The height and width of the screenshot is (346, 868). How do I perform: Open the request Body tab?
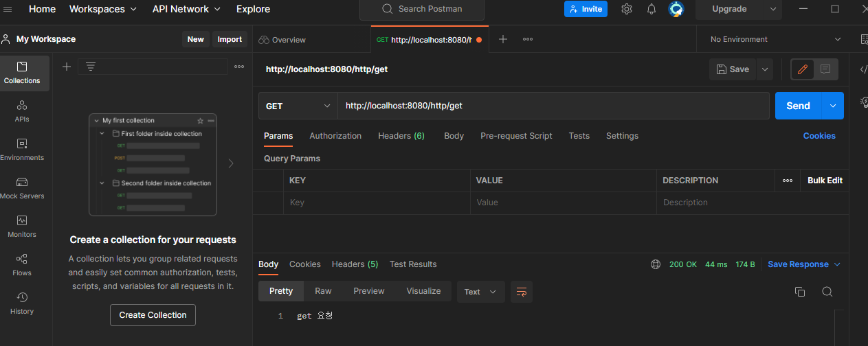[x=454, y=136]
